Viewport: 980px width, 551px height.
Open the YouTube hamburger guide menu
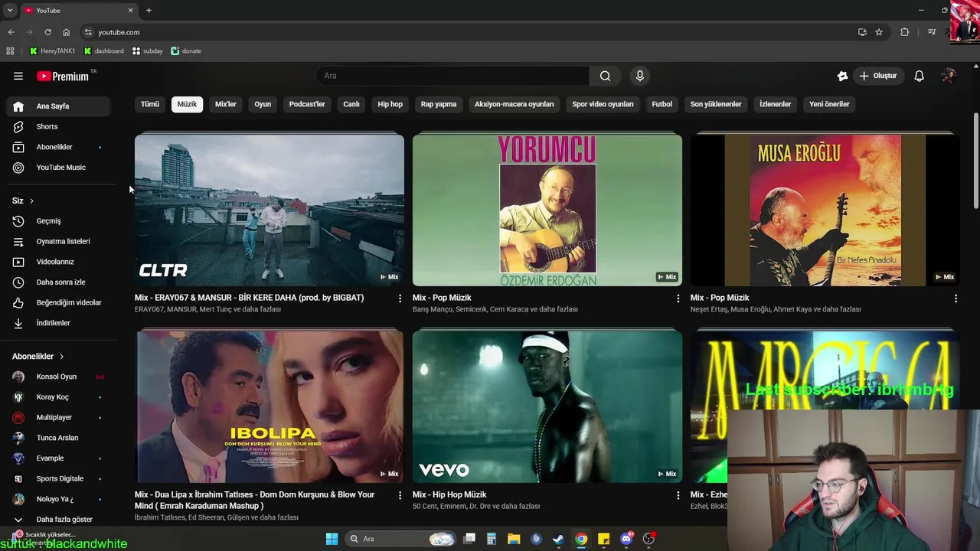(x=18, y=76)
